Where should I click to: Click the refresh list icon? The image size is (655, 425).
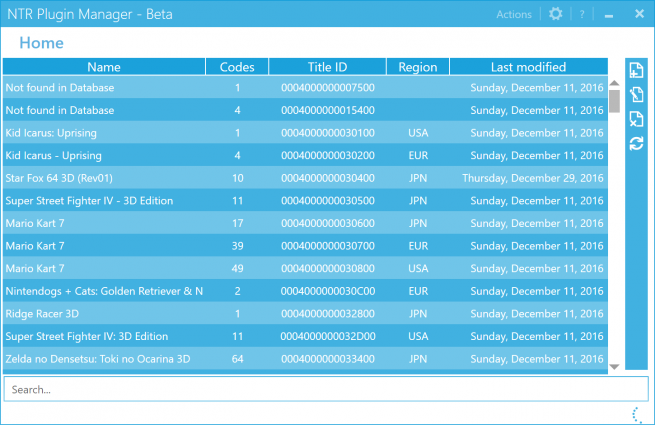coord(636,144)
